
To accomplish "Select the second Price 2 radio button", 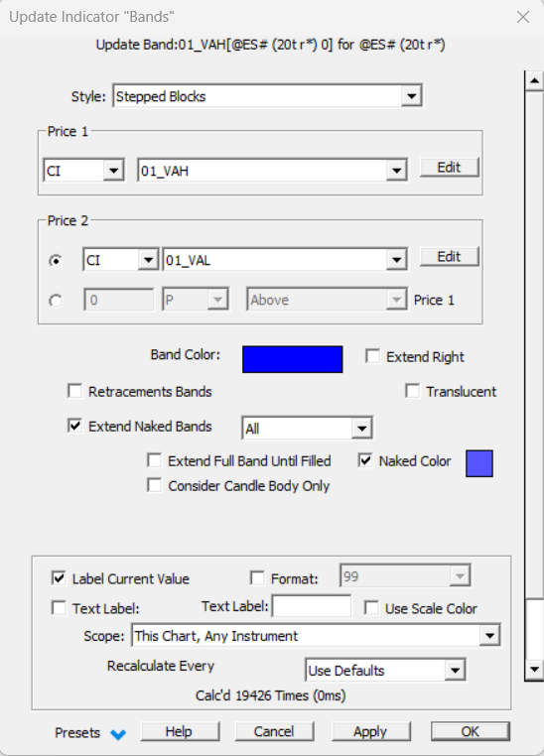I will click(56, 301).
